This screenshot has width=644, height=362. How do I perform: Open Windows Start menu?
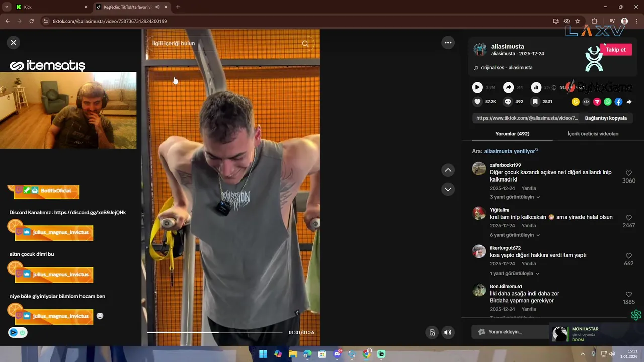pyautogui.click(x=263, y=354)
